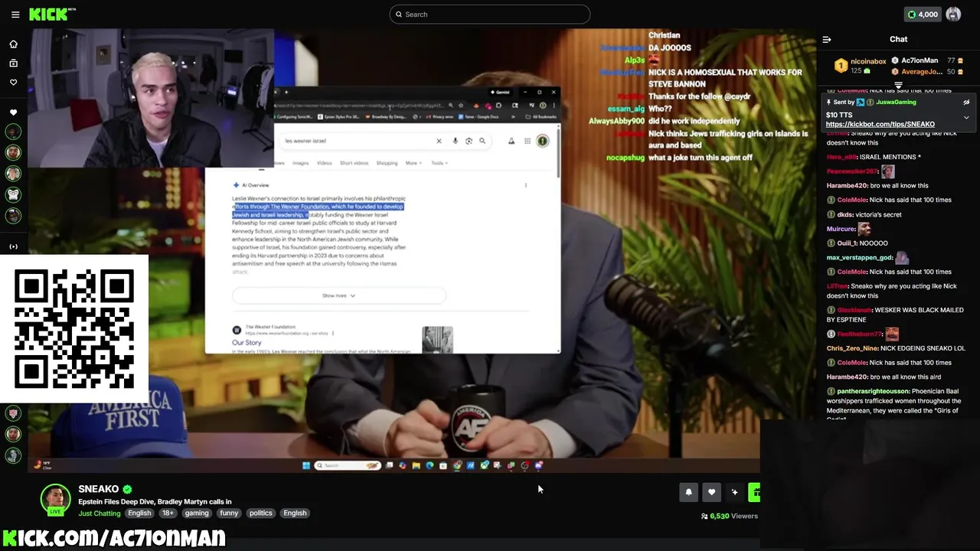
Task: Open the 4,000 Kicks balance button
Action: point(923,15)
